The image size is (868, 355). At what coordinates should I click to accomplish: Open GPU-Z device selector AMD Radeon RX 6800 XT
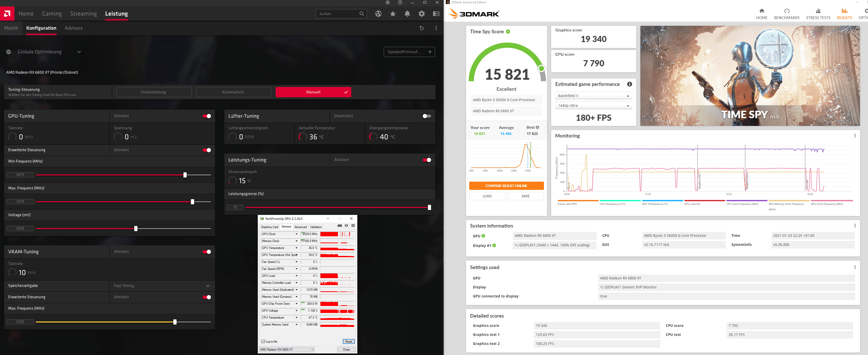pos(287,350)
